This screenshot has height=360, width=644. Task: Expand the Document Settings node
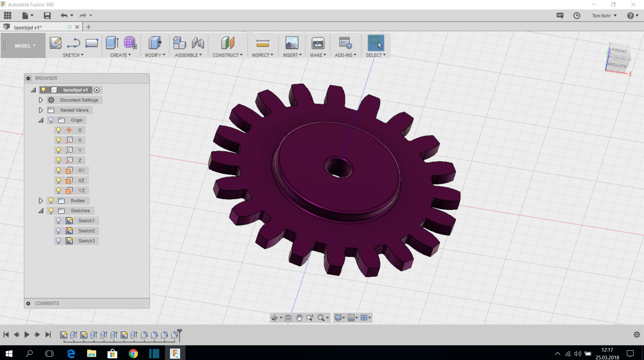pyautogui.click(x=41, y=100)
